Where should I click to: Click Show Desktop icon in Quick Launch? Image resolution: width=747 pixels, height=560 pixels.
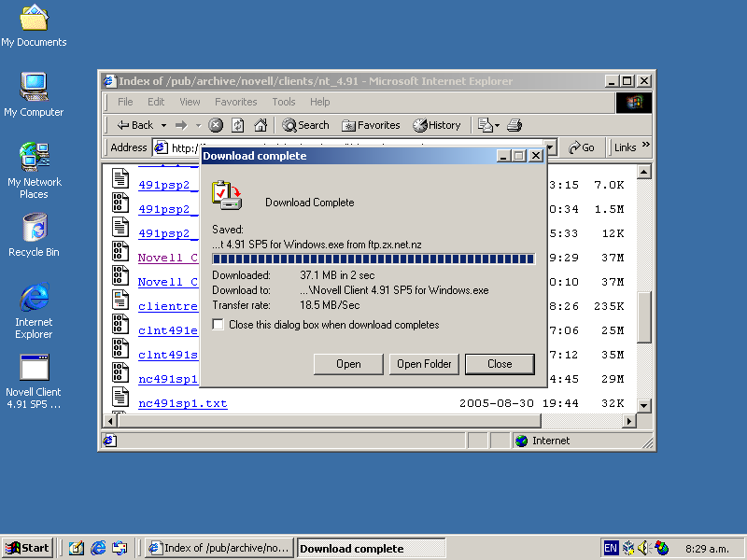77,548
